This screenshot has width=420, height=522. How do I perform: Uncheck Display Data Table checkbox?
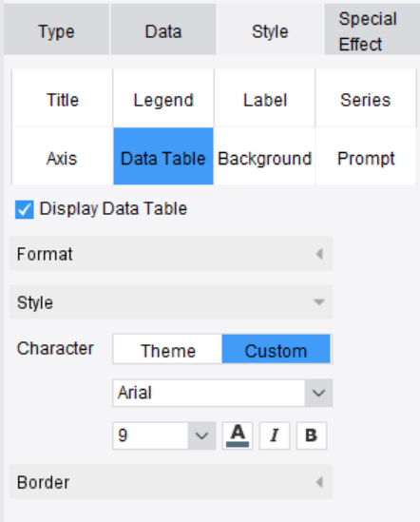(x=25, y=209)
